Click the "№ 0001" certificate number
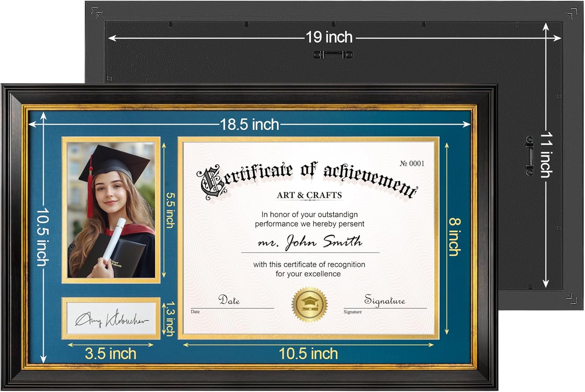This screenshot has height=392, width=585. tap(411, 164)
